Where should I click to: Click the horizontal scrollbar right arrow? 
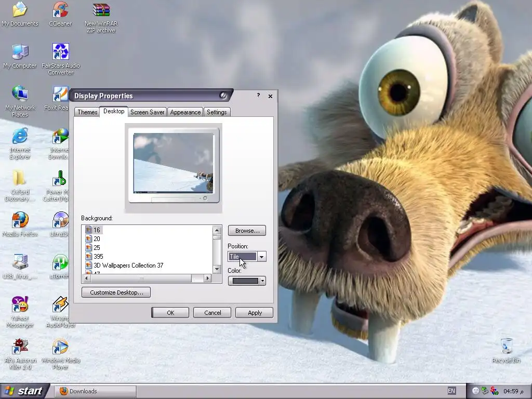pyautogui.click(x=208, y=278)
